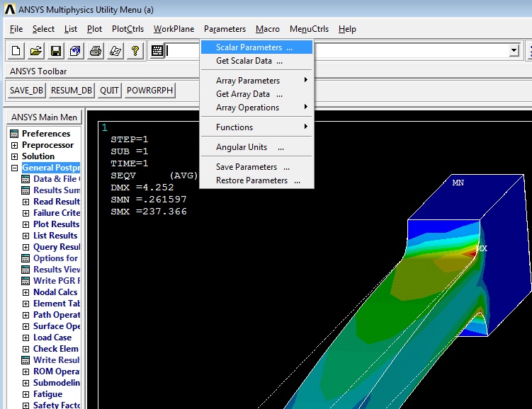Collapse the General Postproc tree node
The image size is (532, 409).
14,168
